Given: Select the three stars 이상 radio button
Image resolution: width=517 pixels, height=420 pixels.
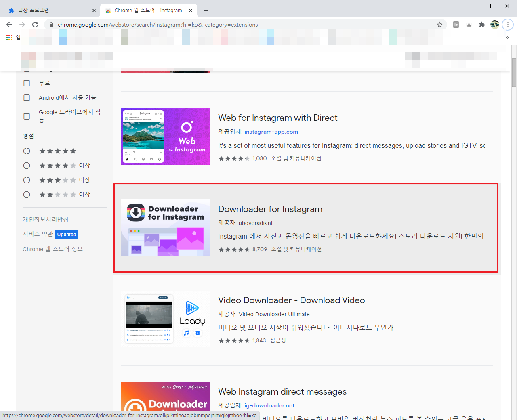Looking at the screenshot, I should click(x=27, y=180).
